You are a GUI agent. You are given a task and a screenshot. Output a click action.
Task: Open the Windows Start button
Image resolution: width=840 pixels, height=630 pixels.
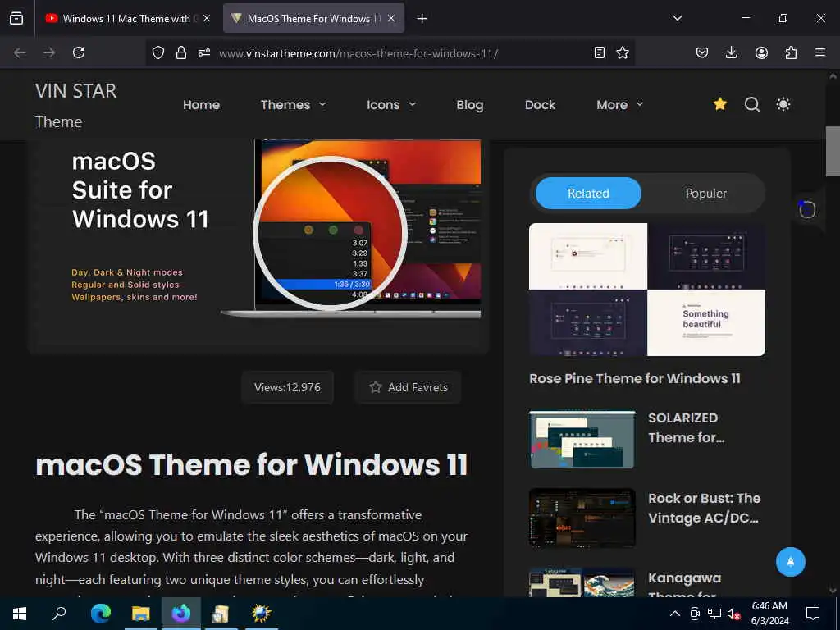tap(20, 614)
